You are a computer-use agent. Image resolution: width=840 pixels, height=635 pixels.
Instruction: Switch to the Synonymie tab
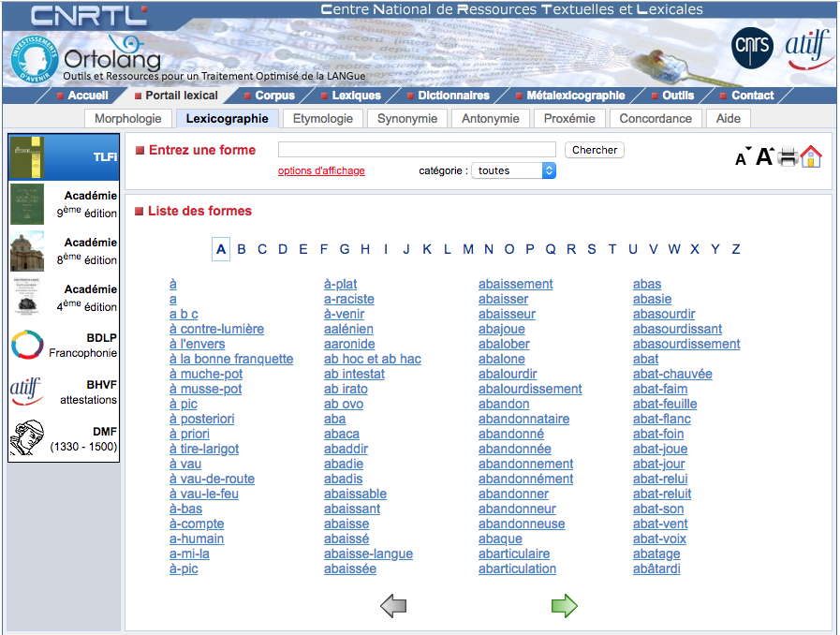pyautogui.click(x=407, y=118)
